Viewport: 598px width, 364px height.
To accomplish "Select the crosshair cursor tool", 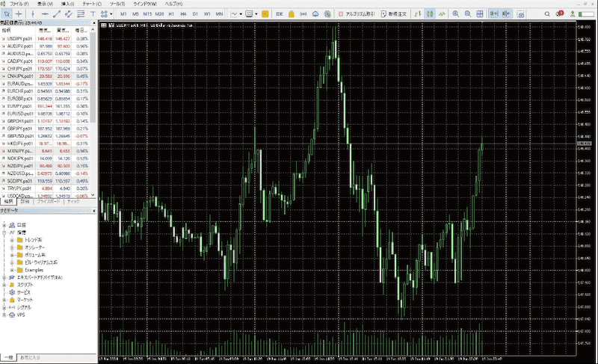I will (19, 13).
